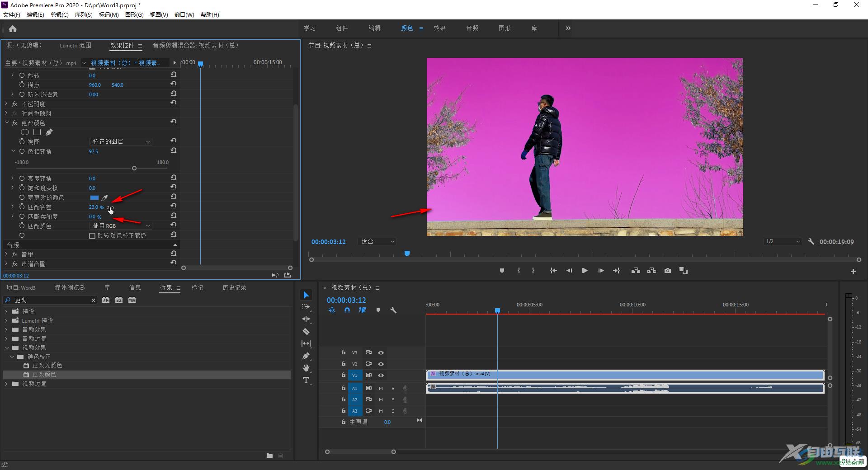The width and height of the screenshot is (868, 470).
Task: Open the program monitor Settings wrench
Action: 811,242
